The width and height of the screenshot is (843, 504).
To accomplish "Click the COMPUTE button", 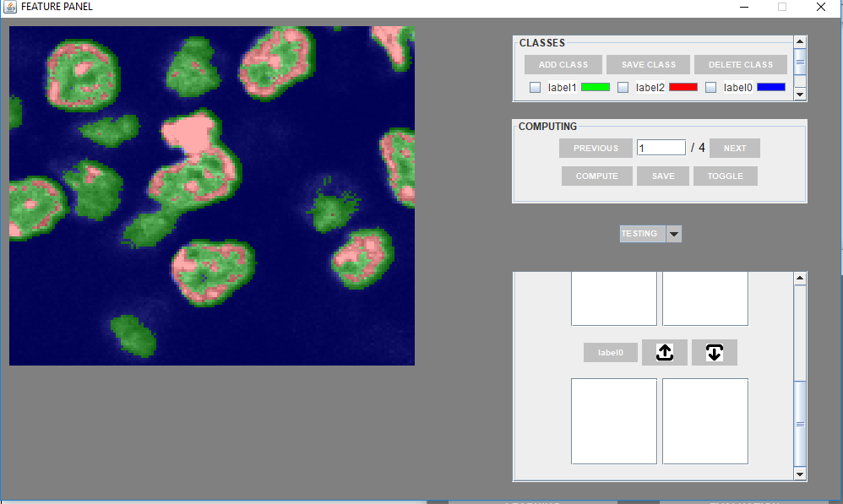I will point(596,176).
